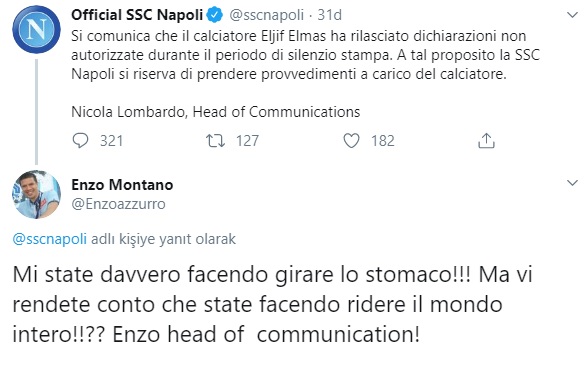587x366 pixels.
Task: Open the @Enzoazzurro handle
Action: click(x=118, y=204)
